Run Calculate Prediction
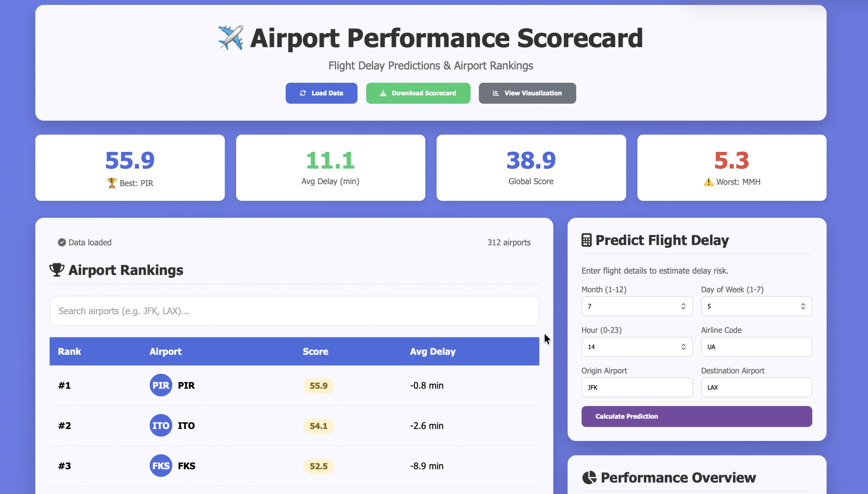This screenshot has height=494, width=868. coord(696,416)
